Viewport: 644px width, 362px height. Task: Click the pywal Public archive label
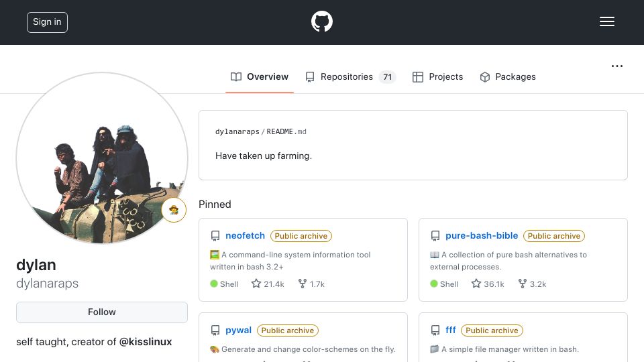(288, 330)
